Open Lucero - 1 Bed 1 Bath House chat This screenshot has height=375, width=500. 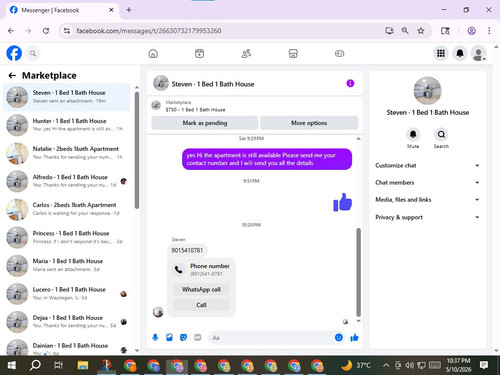coord(67,294)
